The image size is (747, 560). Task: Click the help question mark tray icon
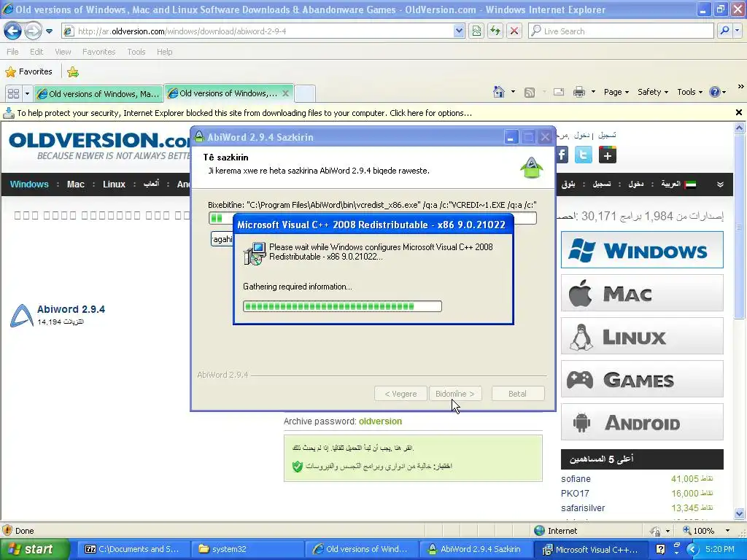[x=660, y=549]
